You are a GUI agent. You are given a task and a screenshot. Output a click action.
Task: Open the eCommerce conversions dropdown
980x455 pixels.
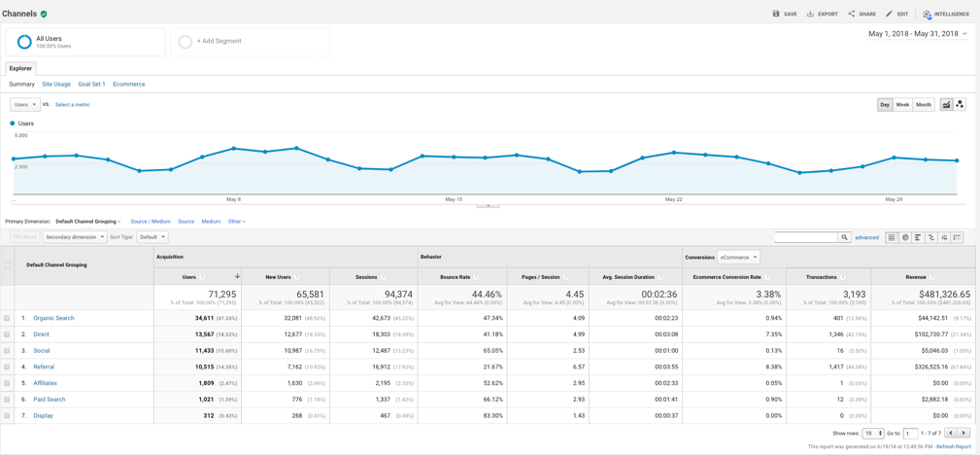(x=738, y=258)
